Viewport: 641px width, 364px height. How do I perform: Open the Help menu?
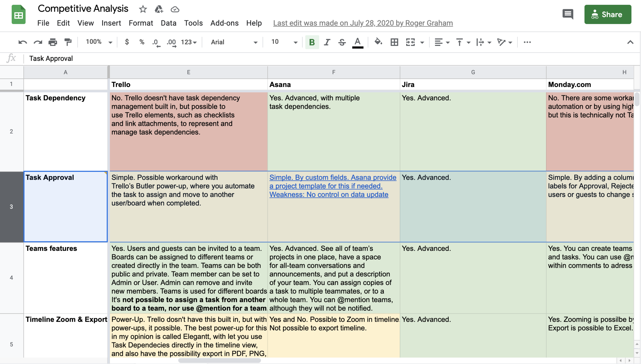(254, 23)
